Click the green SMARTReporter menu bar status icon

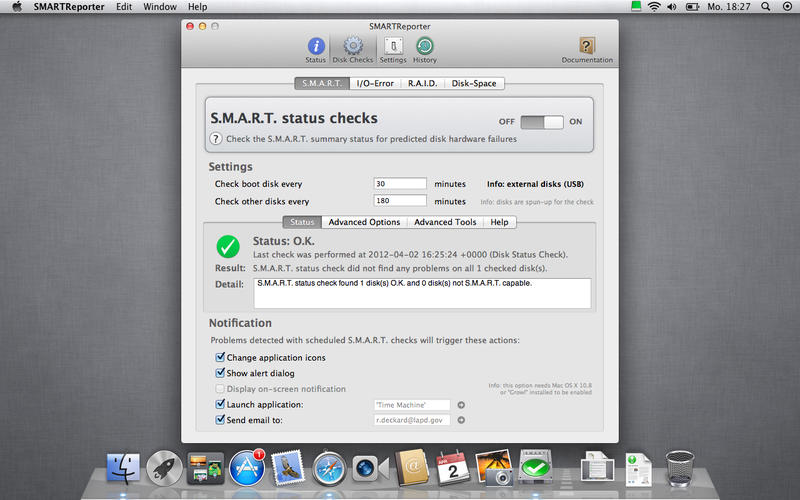[636, 6]
